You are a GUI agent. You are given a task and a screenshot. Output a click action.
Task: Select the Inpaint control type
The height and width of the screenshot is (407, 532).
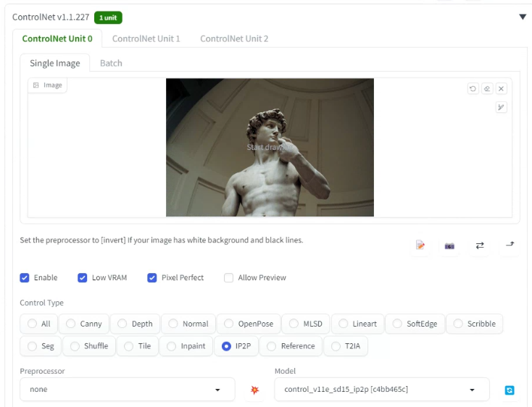186,346
